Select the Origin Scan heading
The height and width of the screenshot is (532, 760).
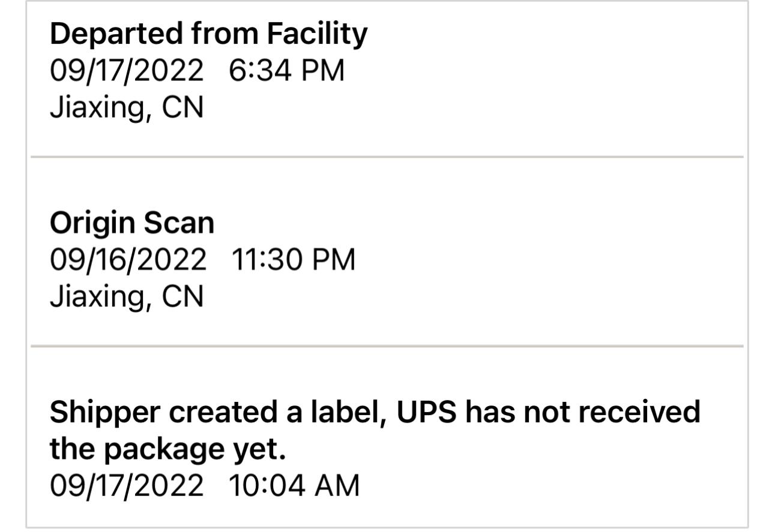pyautogui.click(x=131, y=224)
